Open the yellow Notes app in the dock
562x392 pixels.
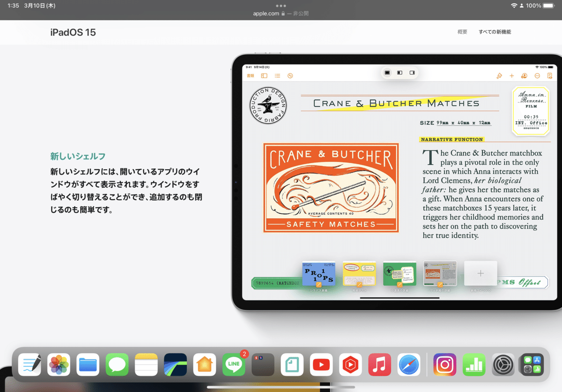(146, 365)
